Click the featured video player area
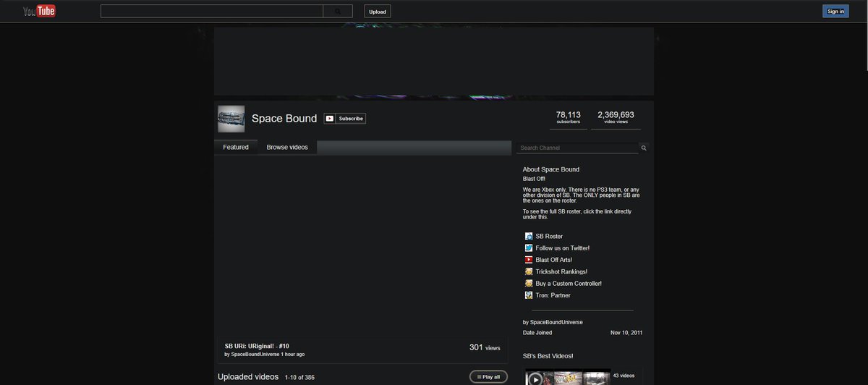The image size is (868, 385). coord(362,247)
